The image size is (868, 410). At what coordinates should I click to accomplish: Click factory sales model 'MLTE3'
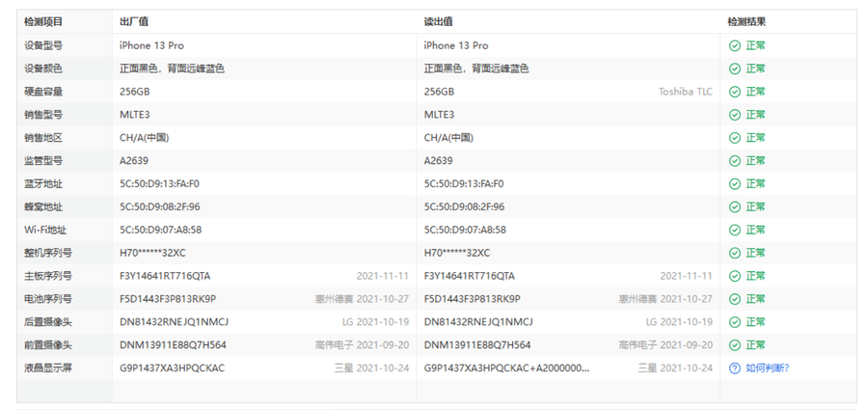pyautogui.click(x=134, y=115)
